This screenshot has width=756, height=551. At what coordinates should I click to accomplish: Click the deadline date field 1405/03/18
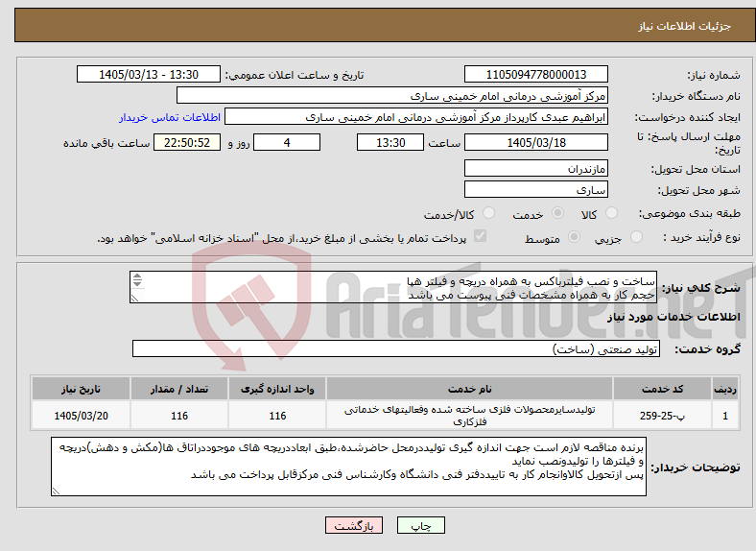point(535,142)
